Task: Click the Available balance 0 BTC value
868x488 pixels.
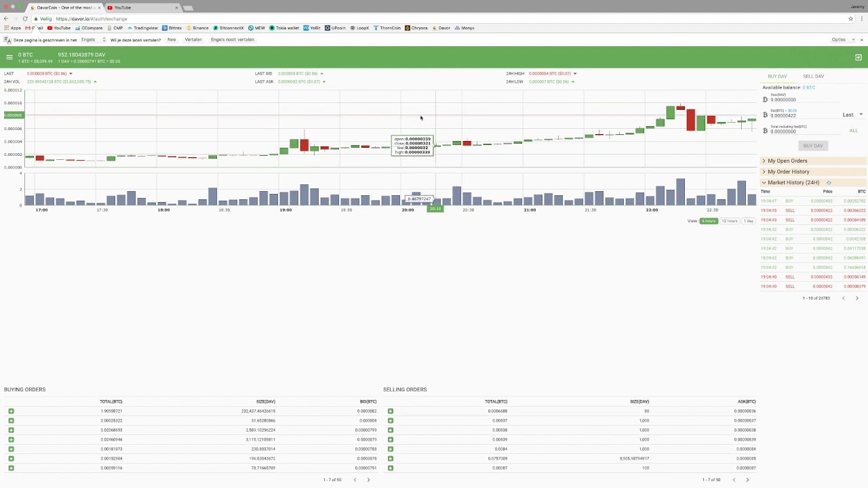Action: pyautogui.click(x=809, y=87)
